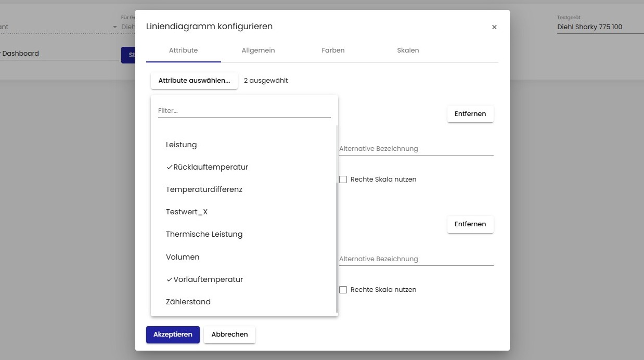
Task: Choose Temperaturdifferenz in the list
Action: pyautogui.click(x=204, y=189)
